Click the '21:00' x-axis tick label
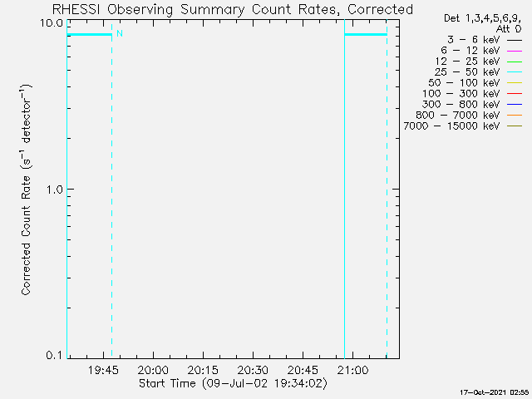Screen dimensions: 532x399 pos(352,370)
